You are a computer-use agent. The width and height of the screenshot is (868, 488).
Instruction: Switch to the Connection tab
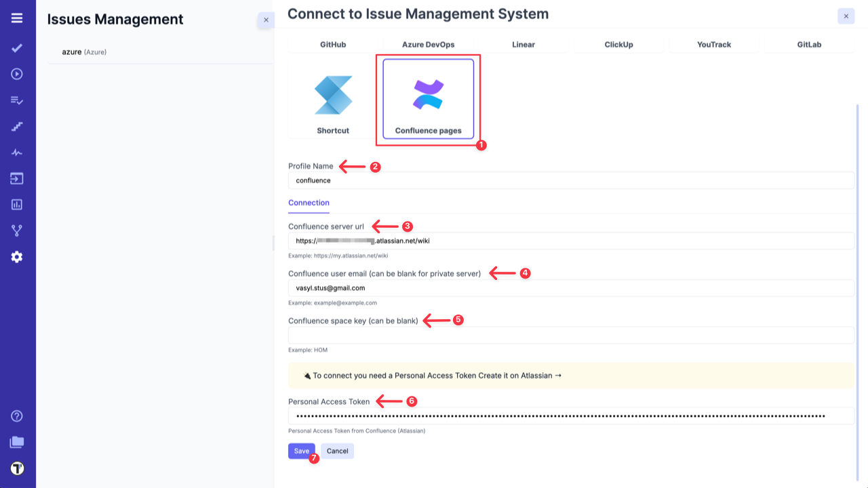pyautogui.click(x=309, y=203)
